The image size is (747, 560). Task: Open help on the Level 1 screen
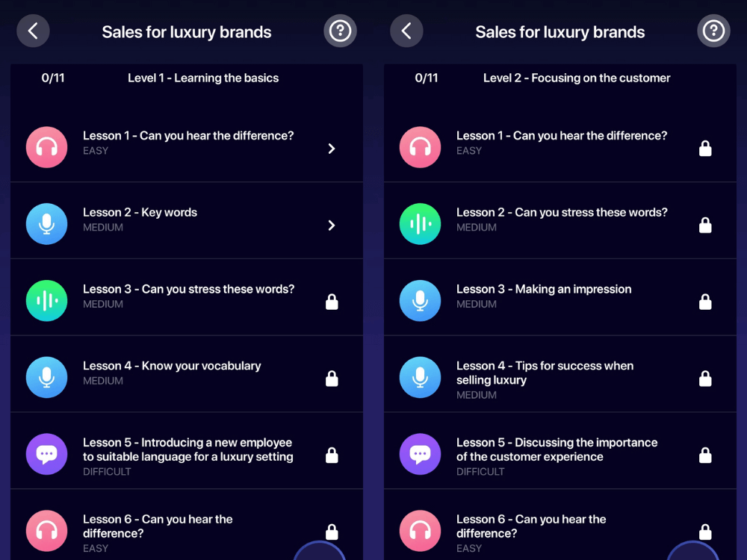click(x=340, y=31)
